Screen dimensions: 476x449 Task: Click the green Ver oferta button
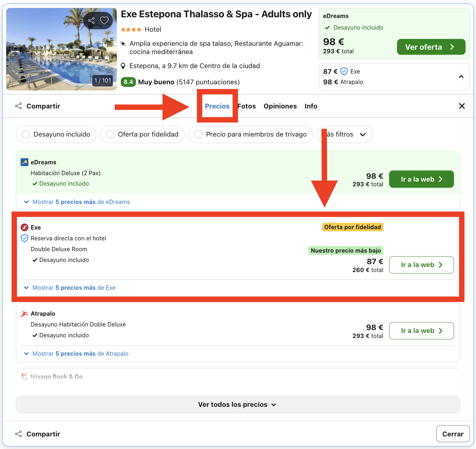point(431,47)
